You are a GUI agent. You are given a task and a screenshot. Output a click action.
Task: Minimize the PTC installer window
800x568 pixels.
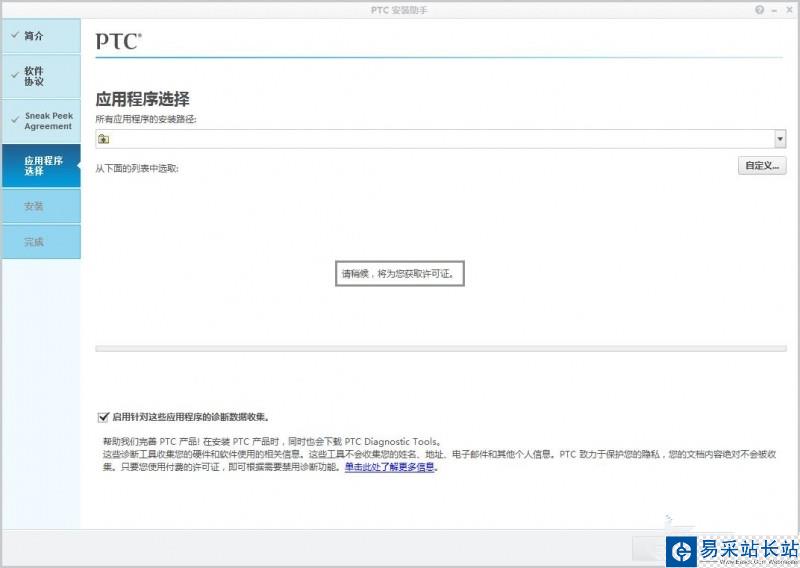pyautogui.click(x=774, y=10)
